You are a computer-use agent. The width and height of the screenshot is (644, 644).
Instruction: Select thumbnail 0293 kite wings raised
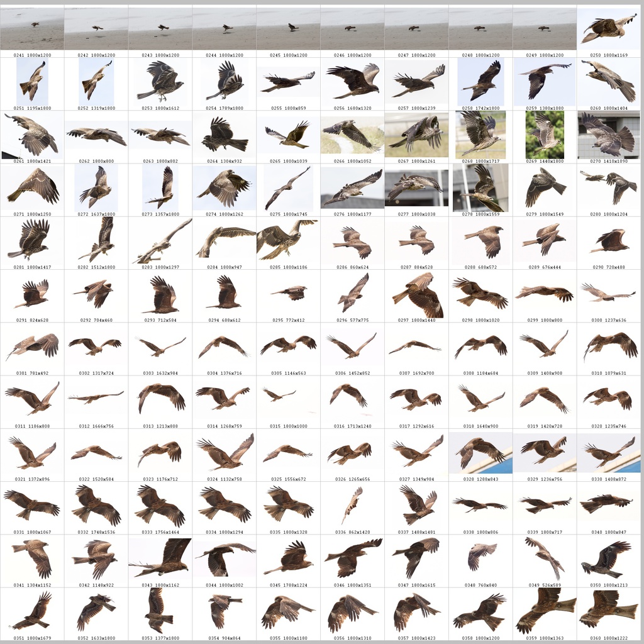tap(160, 294)
